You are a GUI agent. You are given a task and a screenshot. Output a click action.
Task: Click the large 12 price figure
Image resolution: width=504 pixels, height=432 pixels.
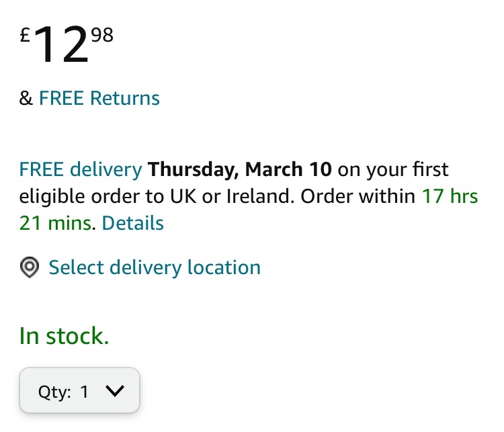point(60,45)
